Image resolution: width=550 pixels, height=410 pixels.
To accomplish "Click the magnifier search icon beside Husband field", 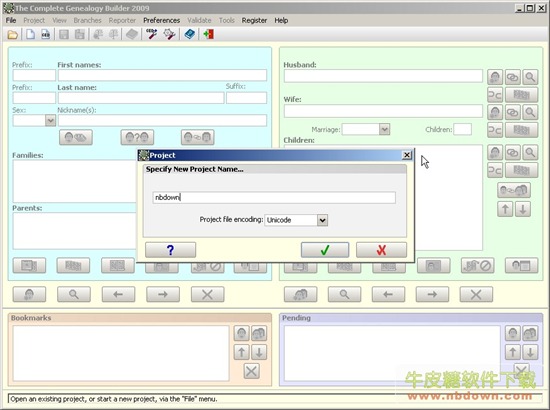I will (530, 77).
